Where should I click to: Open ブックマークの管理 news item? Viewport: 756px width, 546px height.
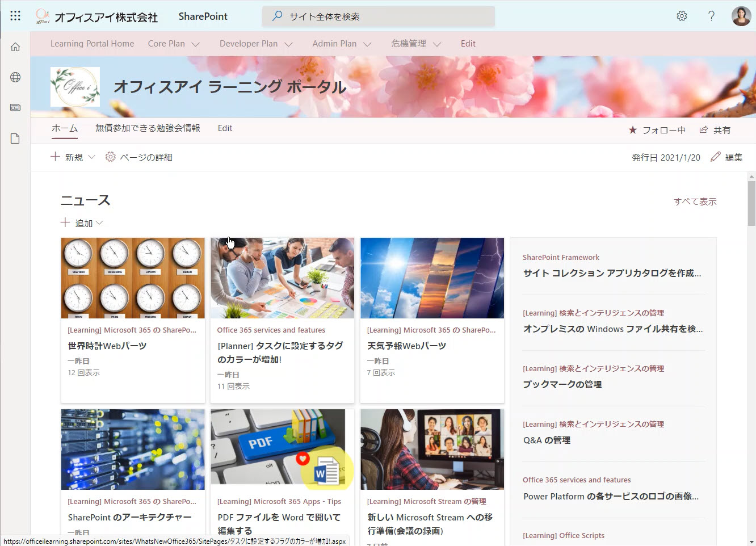(x=562, y=384)
